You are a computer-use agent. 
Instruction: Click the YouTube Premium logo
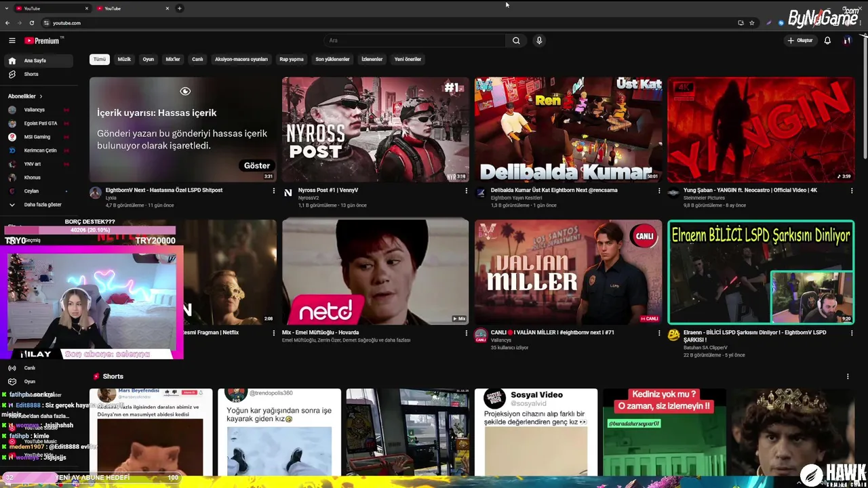42,41
